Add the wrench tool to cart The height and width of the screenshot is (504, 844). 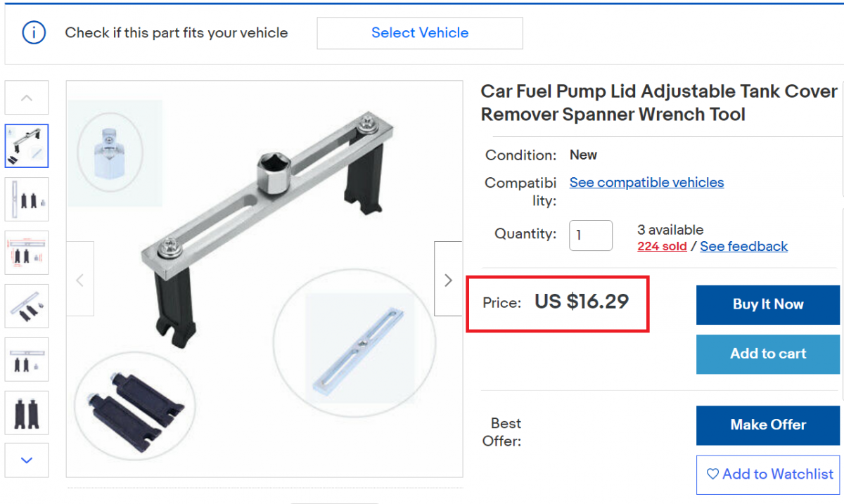click(767, 354)
